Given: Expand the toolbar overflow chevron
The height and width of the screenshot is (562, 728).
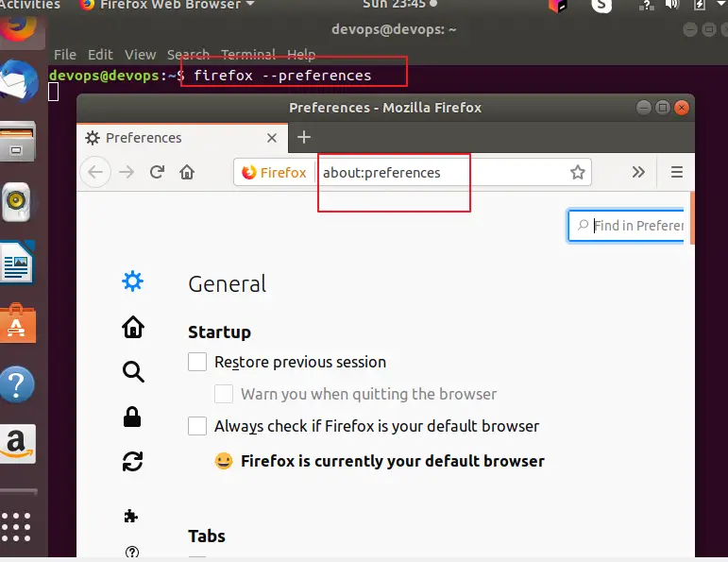Looking at the screenshot, I should click(638, 172).
